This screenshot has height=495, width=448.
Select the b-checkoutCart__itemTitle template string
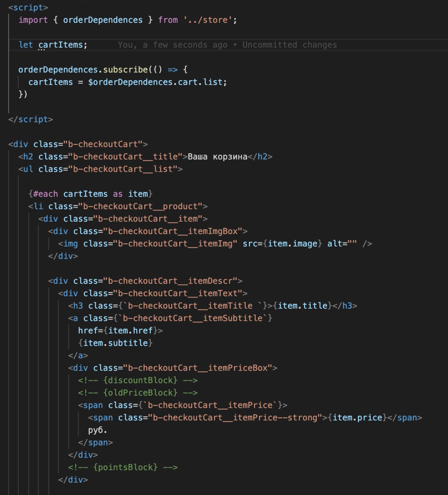[193, 306]
